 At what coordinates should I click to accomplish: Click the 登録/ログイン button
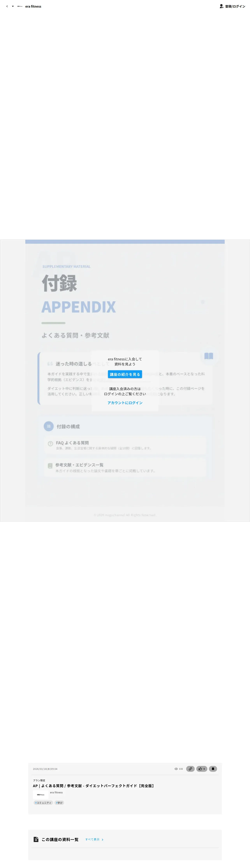232,6
